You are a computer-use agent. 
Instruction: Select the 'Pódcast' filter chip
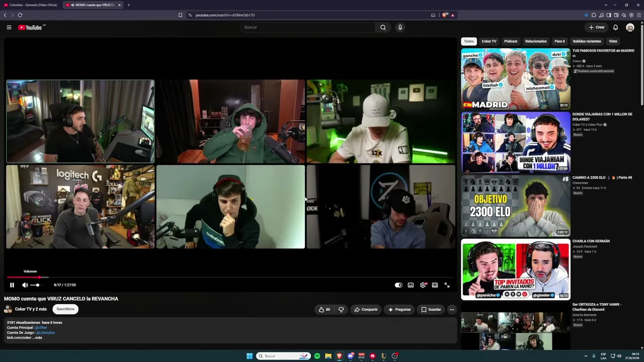click(511, 41)
